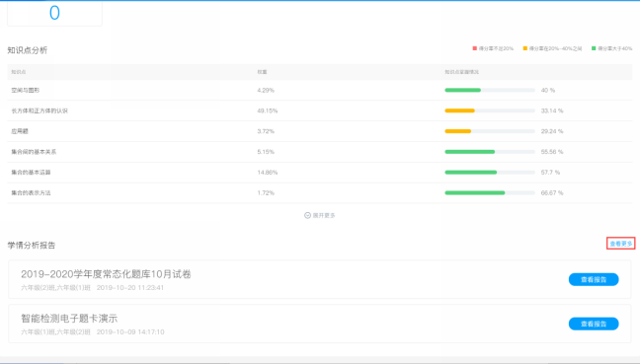Viewport: 641px width, 364px height.
Task: Click weight value 4.29%
Action: click(x=266, y=90)
